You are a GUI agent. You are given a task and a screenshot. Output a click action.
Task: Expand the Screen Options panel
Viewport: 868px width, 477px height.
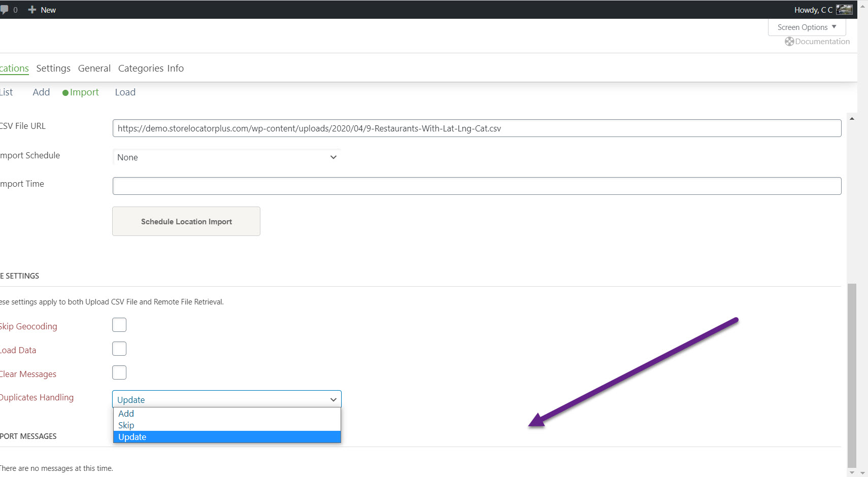(x=806, y=27)
